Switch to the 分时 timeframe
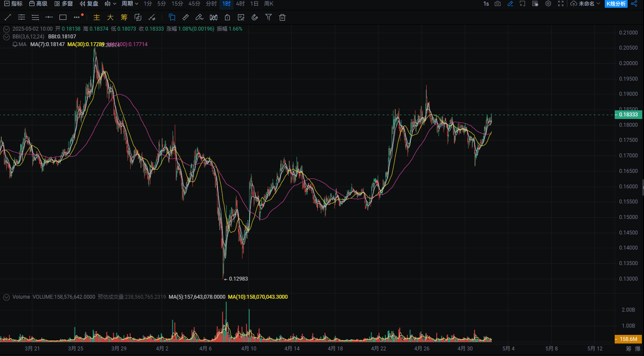This screenshot has width=644, height=356. 211,3
